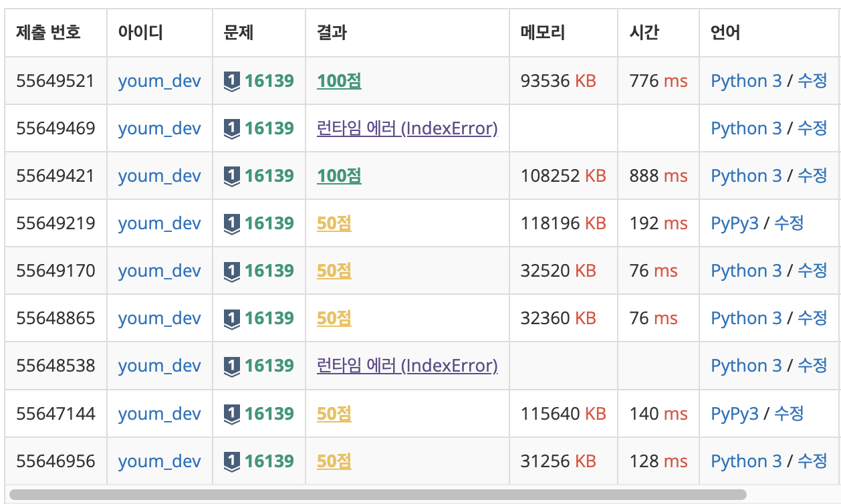Click tier badge icon in row 55646956

[x=231, y=462]
